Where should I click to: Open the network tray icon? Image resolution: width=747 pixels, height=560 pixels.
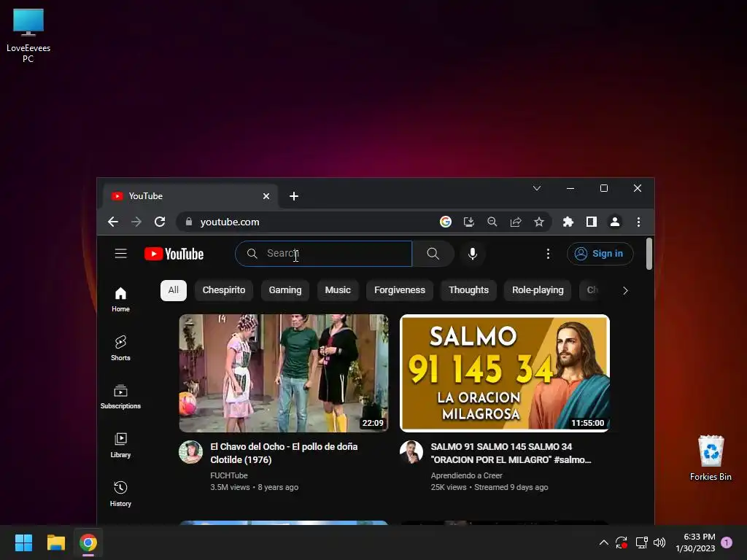pyautogui.click(x=641, y=542)
